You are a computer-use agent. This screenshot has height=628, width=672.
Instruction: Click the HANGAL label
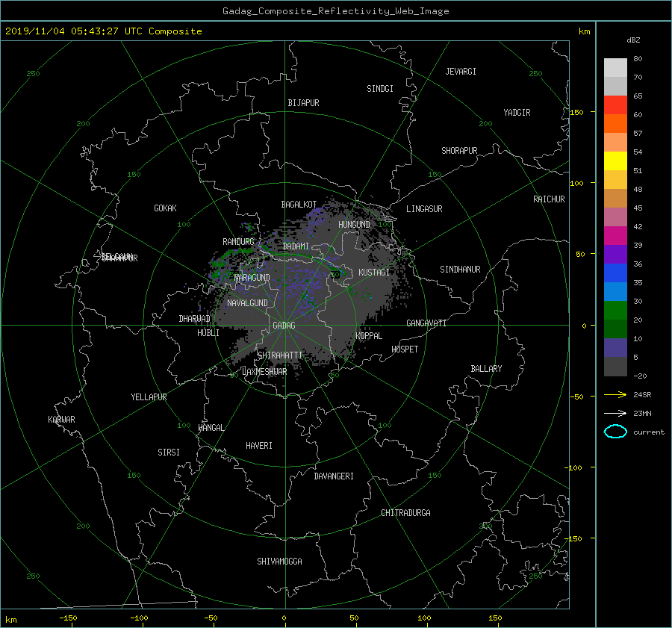[x=211, y=428]
